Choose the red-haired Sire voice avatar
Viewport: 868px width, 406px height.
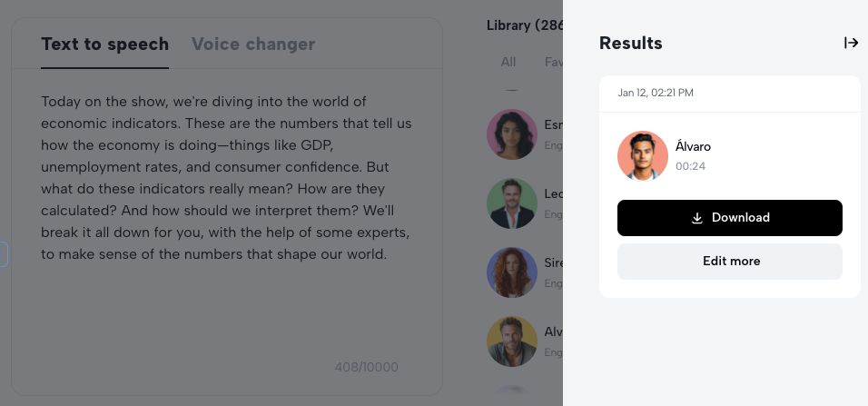512,272
